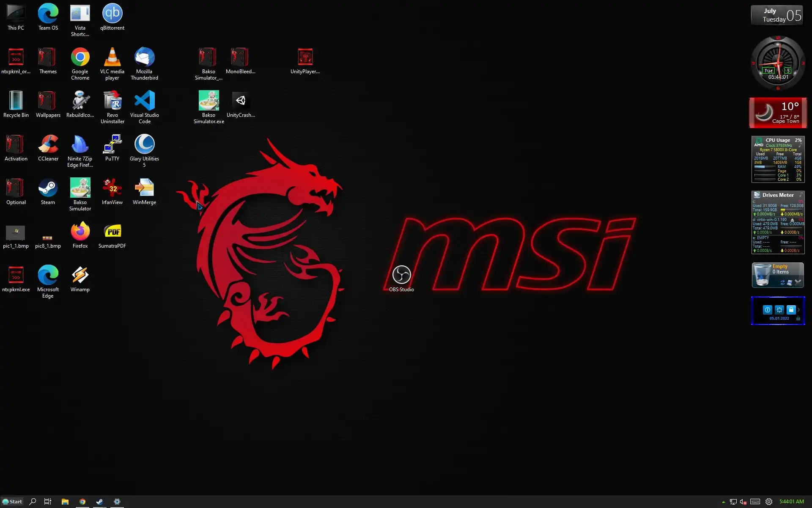Select the IrfanView icon

[x=112, y=189]
